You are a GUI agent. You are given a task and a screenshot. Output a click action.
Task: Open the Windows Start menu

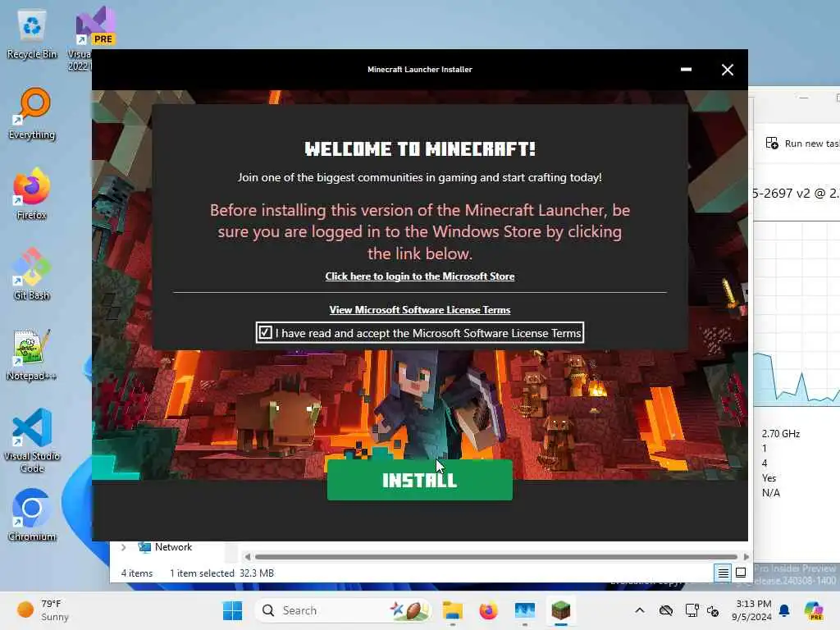tap(232, 610)
